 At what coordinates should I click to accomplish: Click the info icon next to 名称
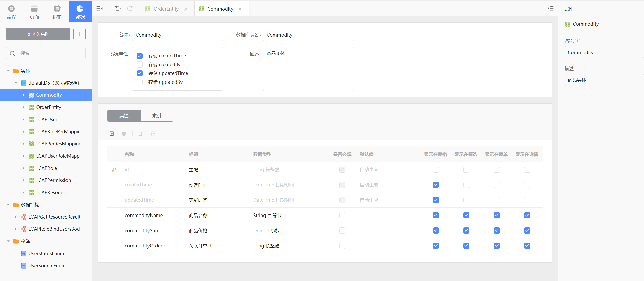pos(577,41)
